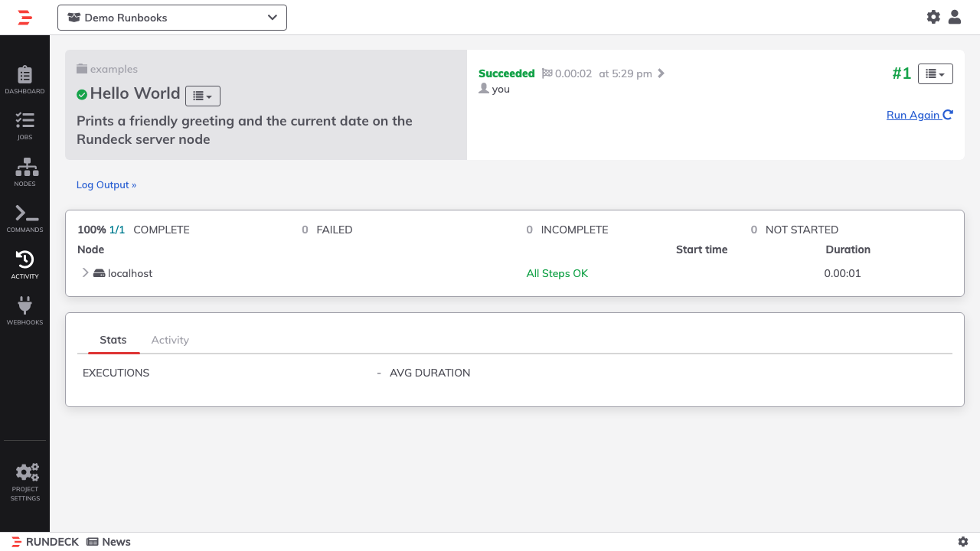Open Activity in the sidebar
This screenshot has width=980, height=551.
click(x=24, y=265)
